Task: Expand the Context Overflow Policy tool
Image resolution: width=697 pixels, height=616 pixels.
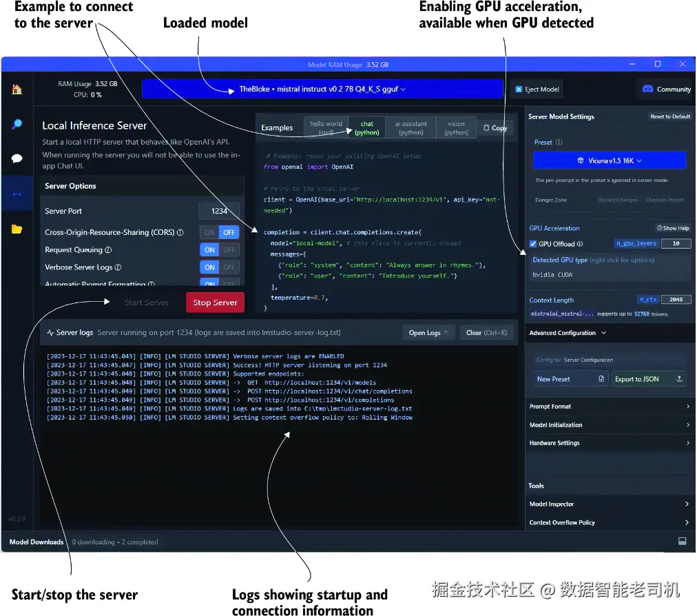Action: 610,522
